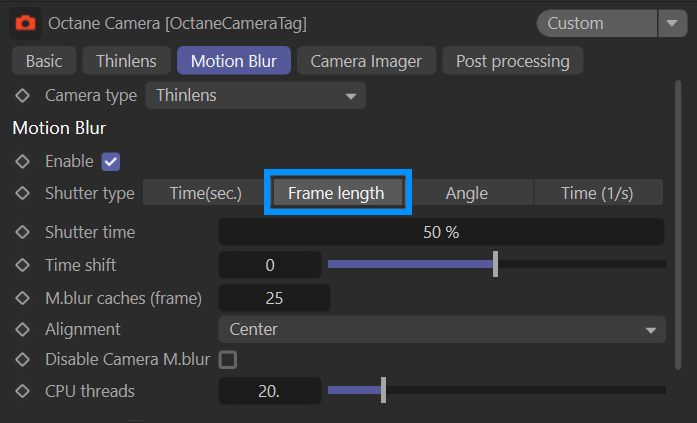Open the Custom preset dropdown arrow
This screenshot has width=697, height=423.
(669, 22)
